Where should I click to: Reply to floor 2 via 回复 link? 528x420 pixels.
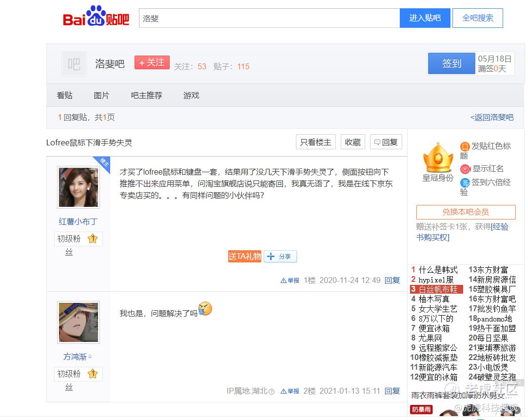pyautogui.click(x=392, y=391)
